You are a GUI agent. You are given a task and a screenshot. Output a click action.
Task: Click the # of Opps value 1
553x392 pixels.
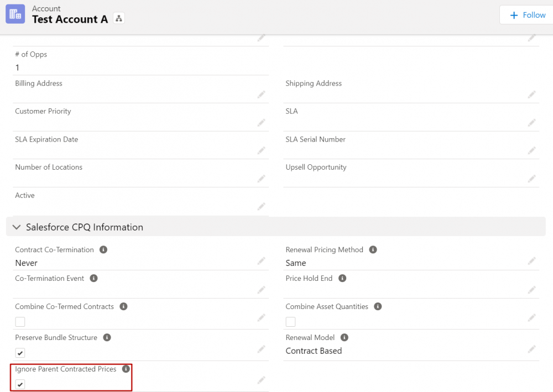click(x=17, y=67)
